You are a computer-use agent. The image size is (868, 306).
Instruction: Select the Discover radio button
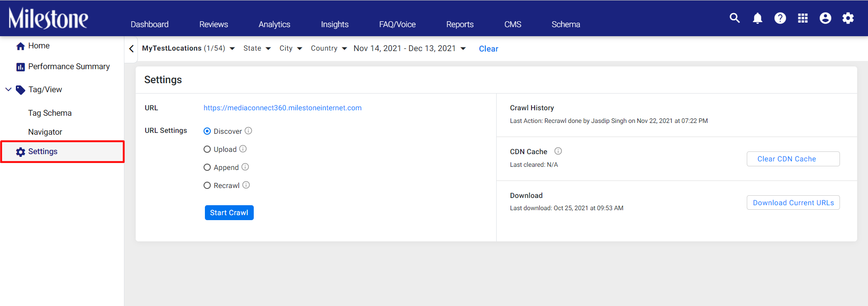coord(207,131)
